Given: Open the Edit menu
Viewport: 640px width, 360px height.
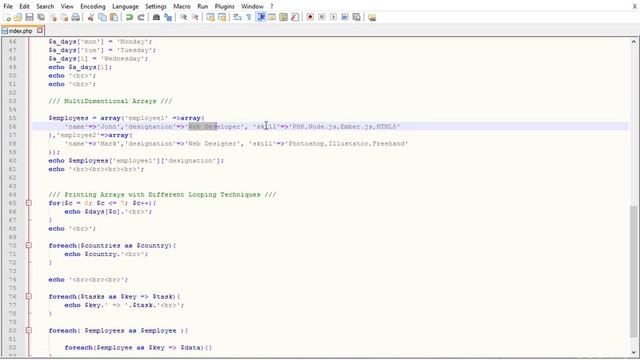Looking at the screenshot, I should click(24, 6).
